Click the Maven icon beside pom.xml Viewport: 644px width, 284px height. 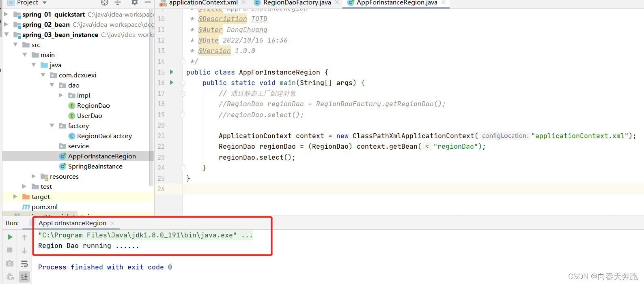point(26,207)
